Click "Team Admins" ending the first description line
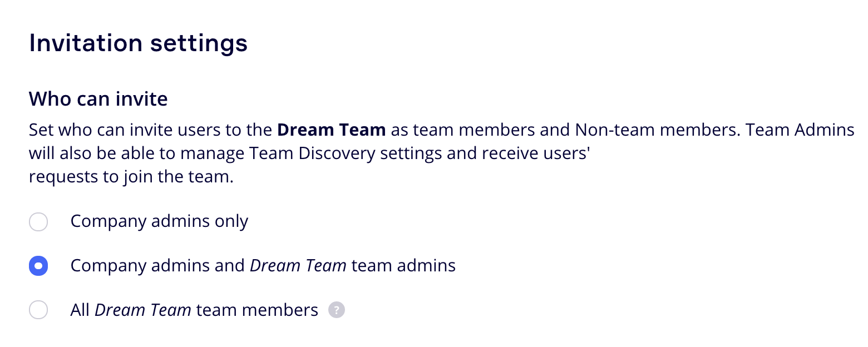 800,130
